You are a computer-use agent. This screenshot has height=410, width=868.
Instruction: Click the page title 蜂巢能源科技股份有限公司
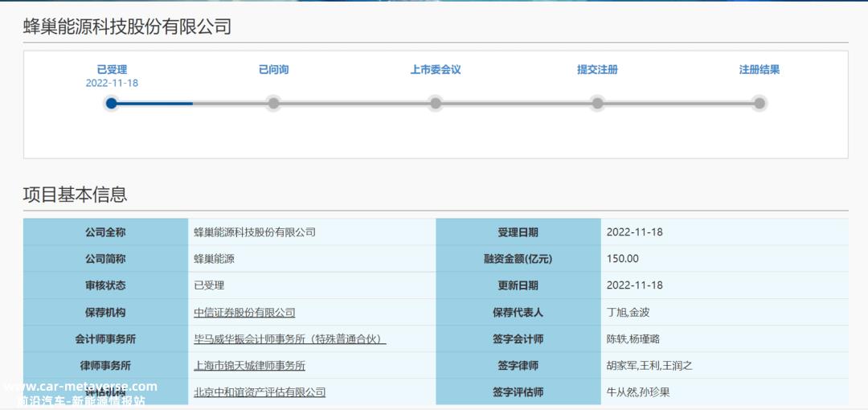click(127, 27)
